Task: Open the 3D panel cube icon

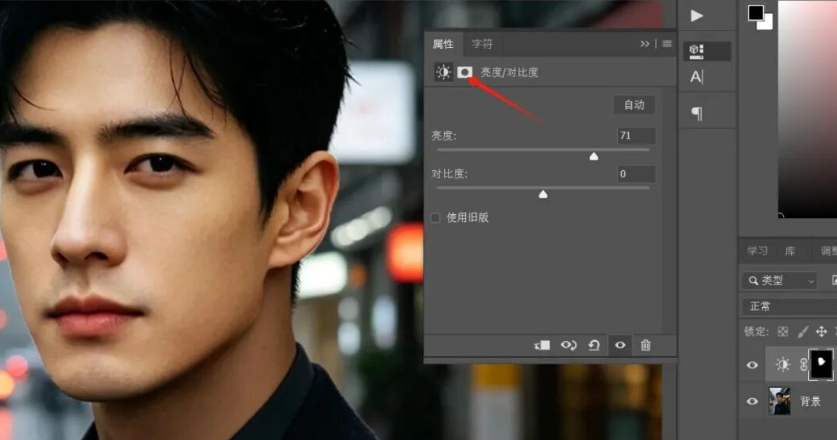Action: point(697,51)
